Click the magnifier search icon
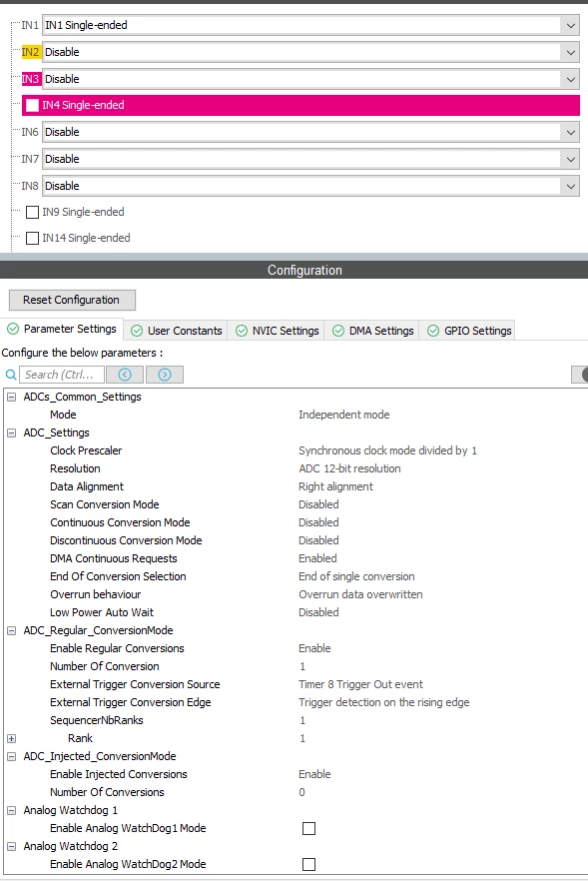 click(11, 375)
